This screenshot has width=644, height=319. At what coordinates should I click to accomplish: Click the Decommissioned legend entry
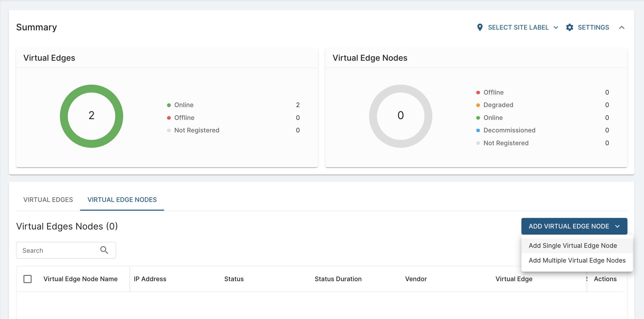[x=509, y=130]
